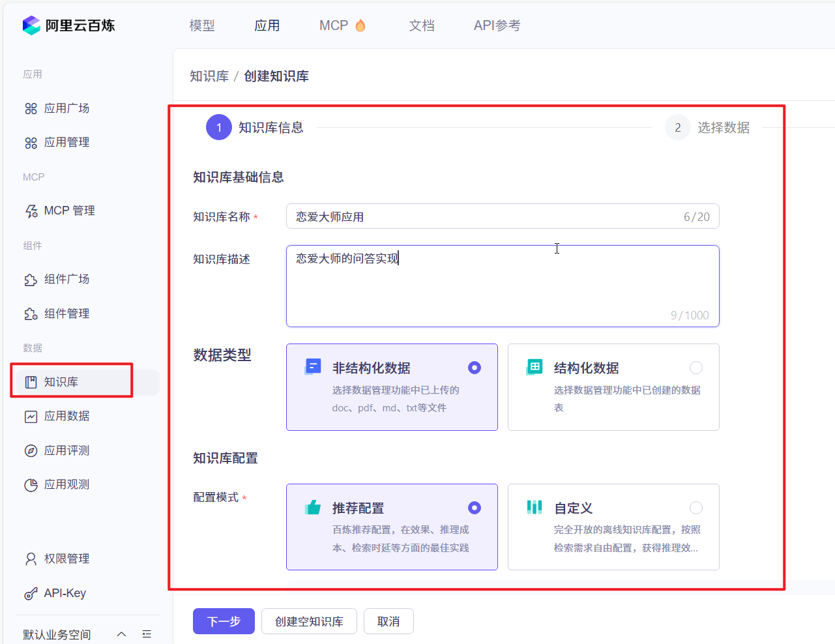835x644 pixels.
Task: Open the API参考 top tab
Action: click(x=497, y=25)
